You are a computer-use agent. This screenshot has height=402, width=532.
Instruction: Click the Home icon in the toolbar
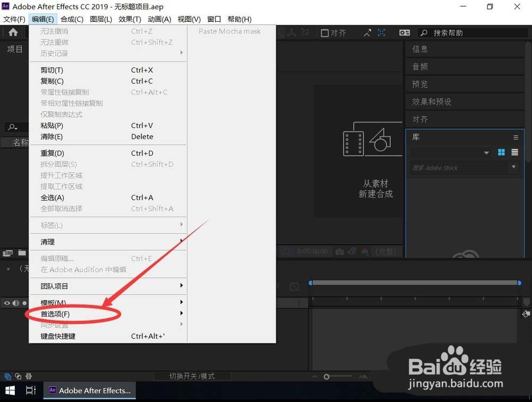[x=13, y=32]
